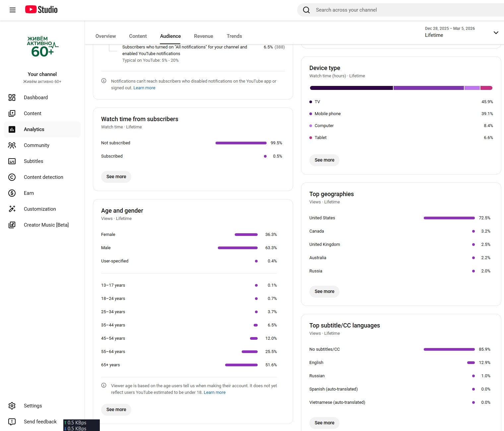Image resolution: width=504 pixels, height=431 pixels.
Task: Click the TV segment of device bar
Action: pyautogui.click(x=351, y=88)
